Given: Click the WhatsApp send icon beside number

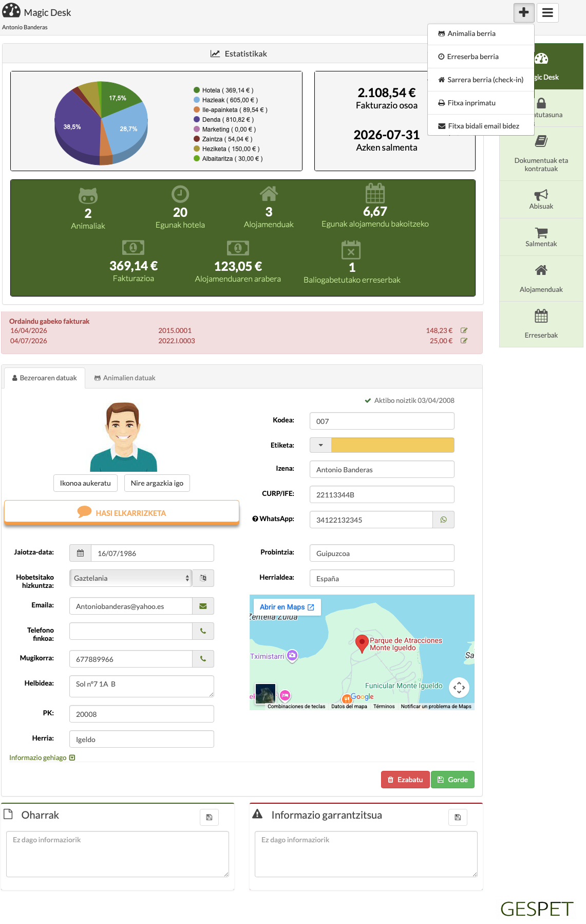Looking at the screenshot, I should click(443, 520).
